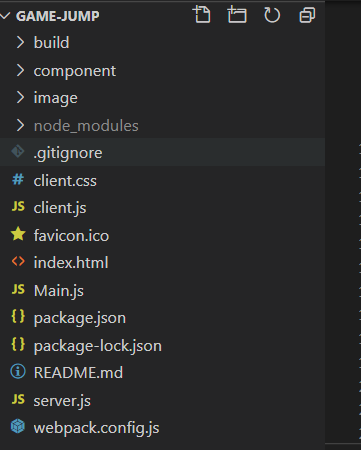Click the JS icon beside client.js

tap(18, 207)
